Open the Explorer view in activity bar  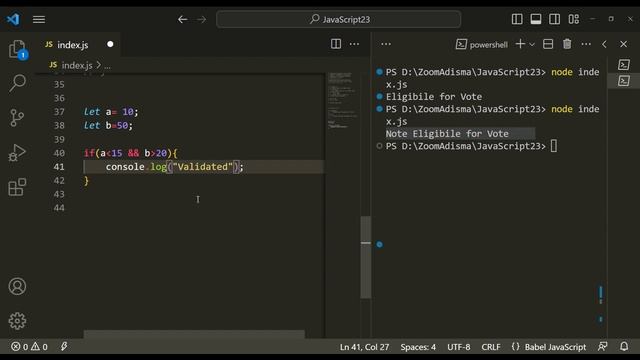click(18, 49)
